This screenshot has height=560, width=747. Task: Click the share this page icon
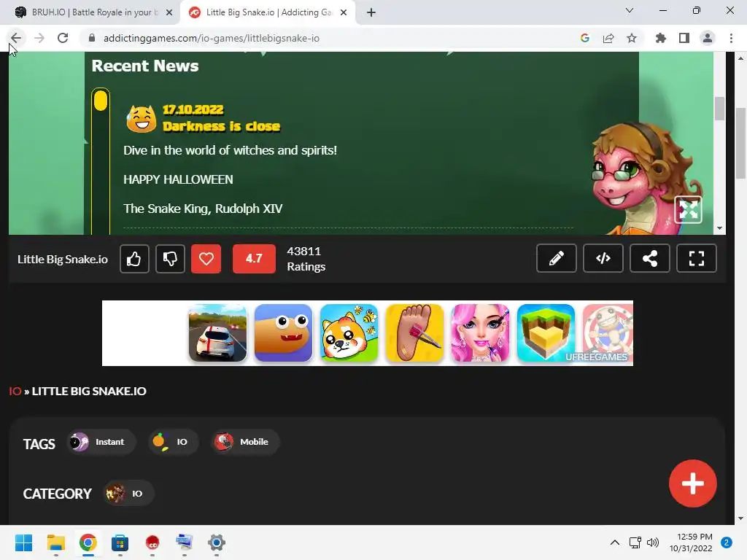[608, 38]
